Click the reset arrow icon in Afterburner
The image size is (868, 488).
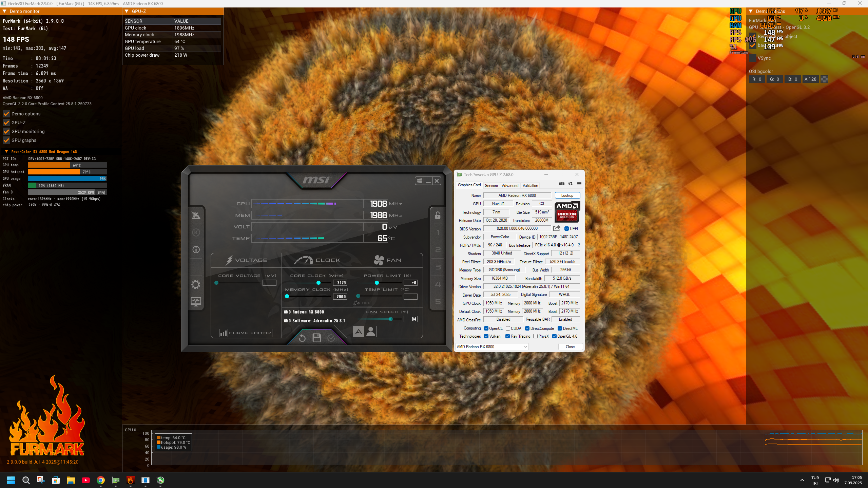coord(302,338)
